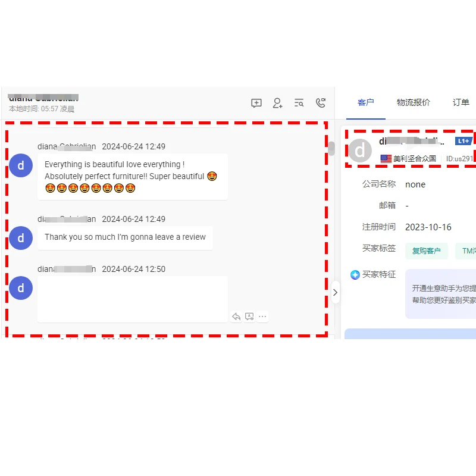Switch to the 订单 tab
Screen dimensions: 476x476
click(x=461, y=102)
